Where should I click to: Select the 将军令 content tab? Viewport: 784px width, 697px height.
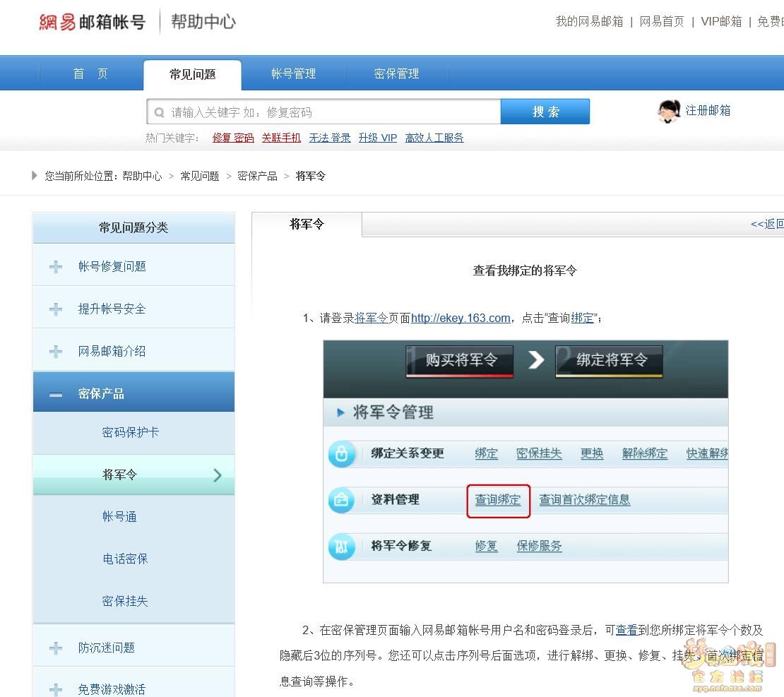click(x=307, y=224)
